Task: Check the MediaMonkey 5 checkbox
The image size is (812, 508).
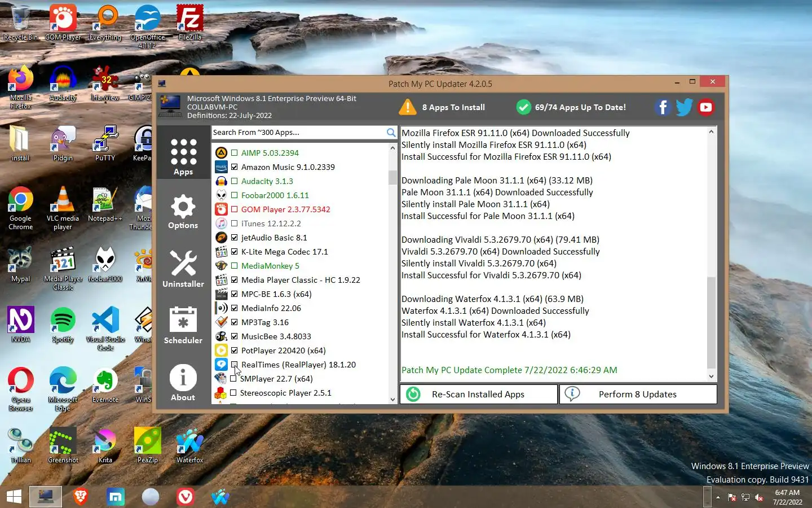Action: tap(234, 266)
